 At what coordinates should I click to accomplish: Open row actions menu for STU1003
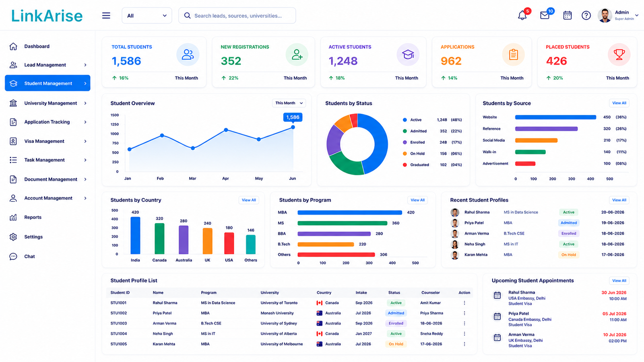(x=464, y=323)
